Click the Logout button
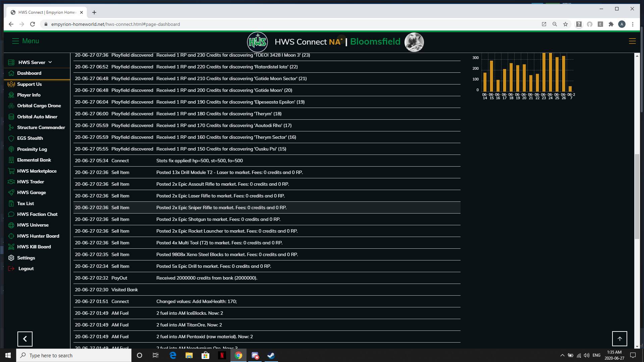Screen dimensions: 644x362 [x=25, y=268]
